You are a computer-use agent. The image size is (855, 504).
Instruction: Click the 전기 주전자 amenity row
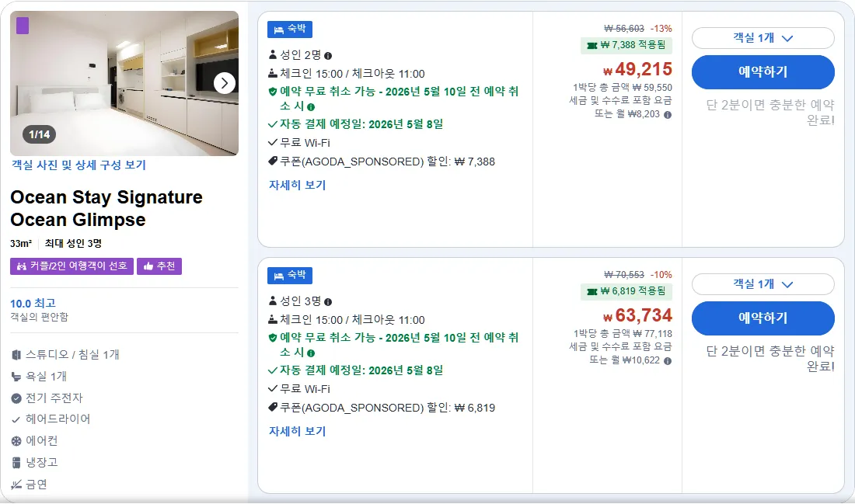(x=47, y=398)
